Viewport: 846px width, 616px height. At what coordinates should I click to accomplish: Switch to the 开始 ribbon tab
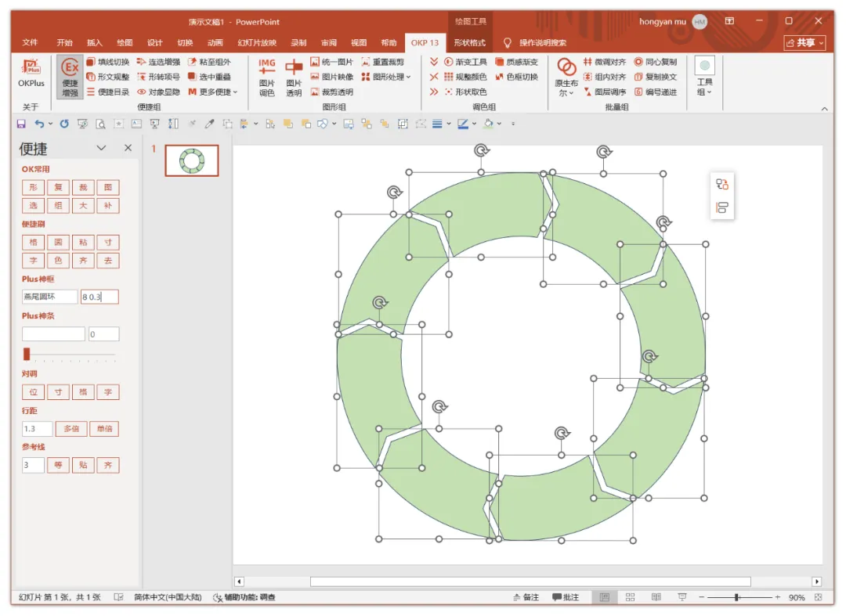[65, 42]
